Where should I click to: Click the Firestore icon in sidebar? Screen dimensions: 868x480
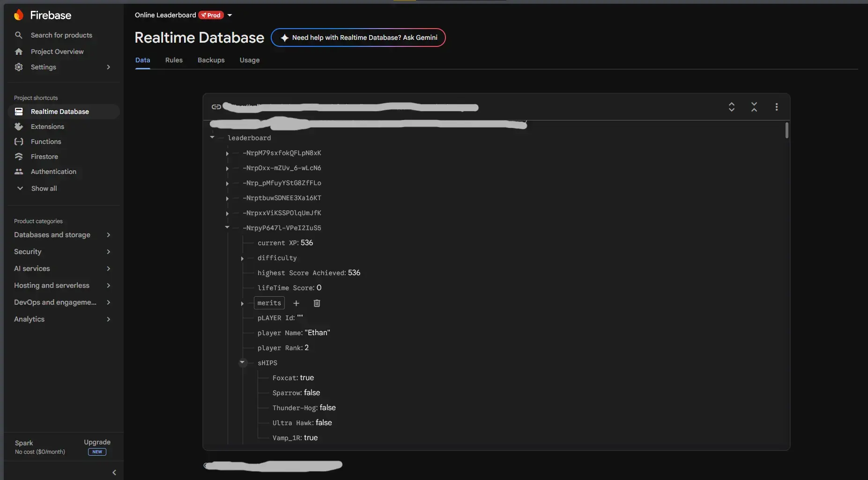(19, 157)
